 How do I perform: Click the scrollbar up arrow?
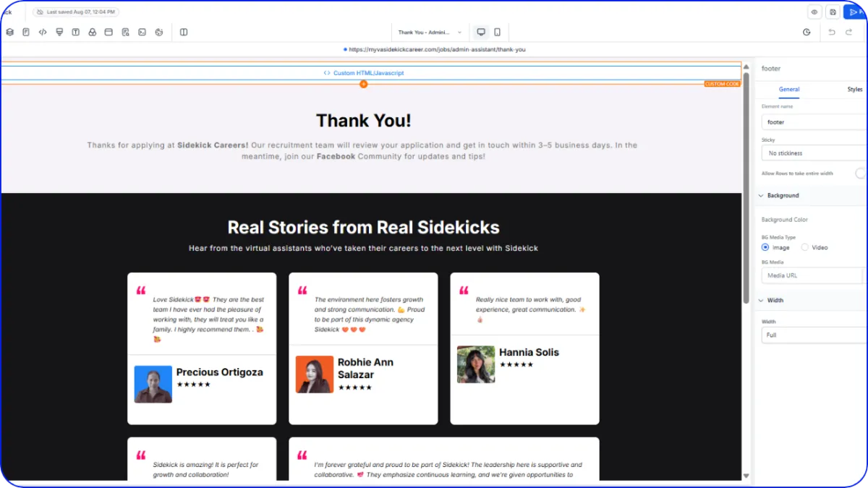click(746, 67)
